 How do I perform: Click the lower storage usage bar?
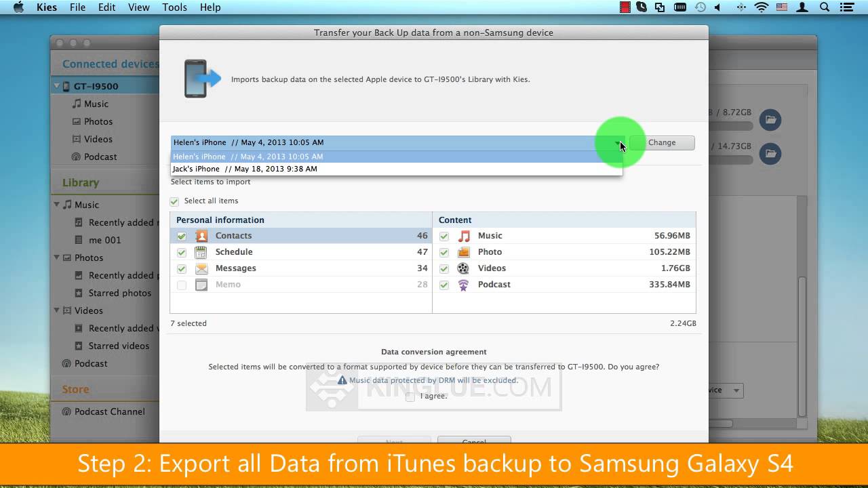tap(730, 160)
